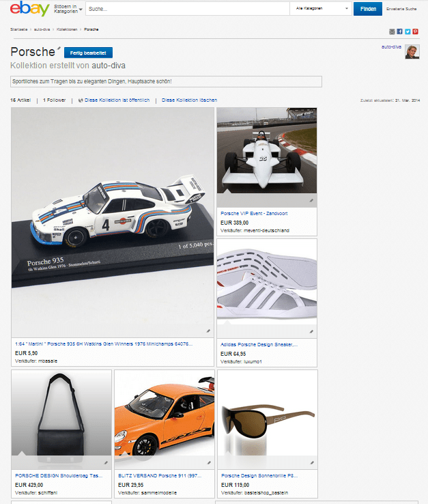The height and width of the screenshot is (504, 428).
Task: Edit pencil on Porsche 935 Martini item
Action: [x=208, y=331]
